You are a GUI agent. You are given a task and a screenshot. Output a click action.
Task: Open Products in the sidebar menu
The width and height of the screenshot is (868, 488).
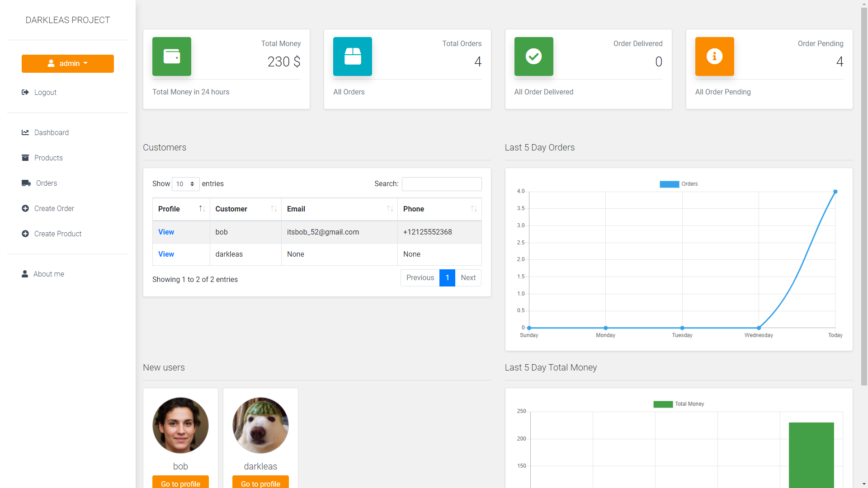tap(48, 158)
